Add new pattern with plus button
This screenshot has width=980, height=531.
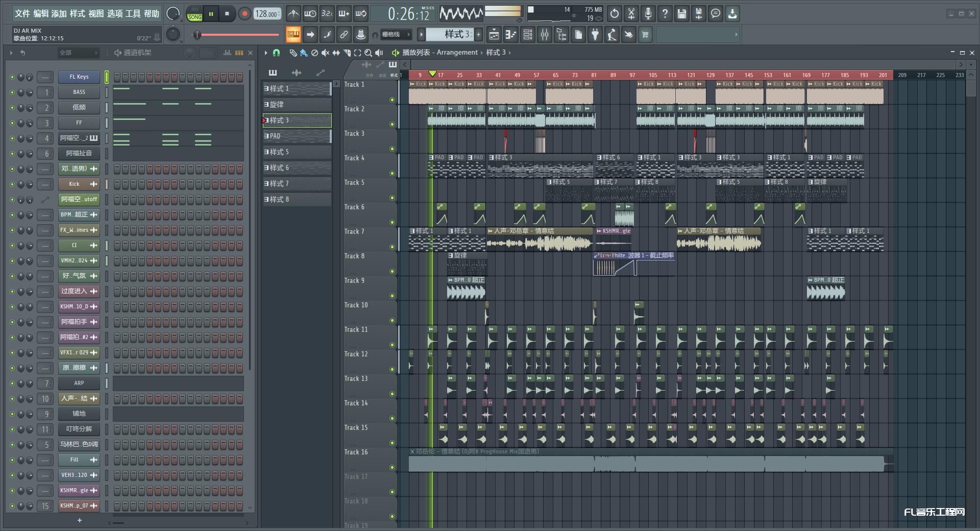coord(478,34)
